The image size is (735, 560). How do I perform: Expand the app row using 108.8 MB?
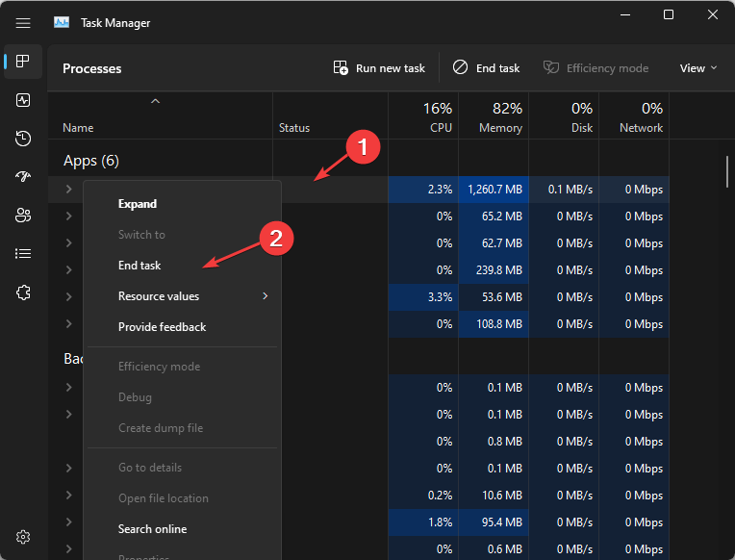click(69, 323)
